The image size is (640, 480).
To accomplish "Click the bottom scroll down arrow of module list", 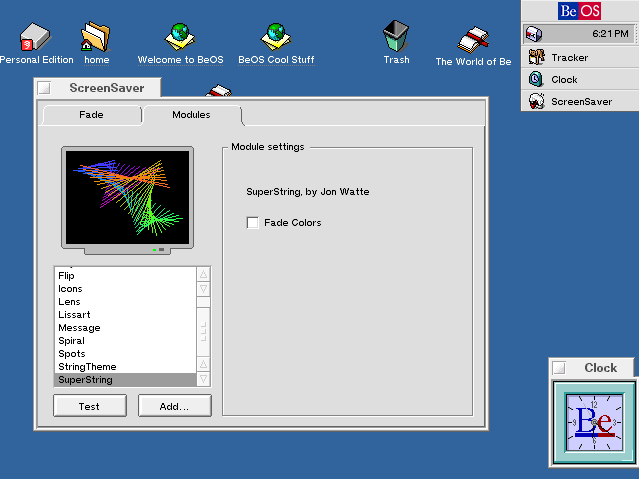I will (x=203, y=379).
